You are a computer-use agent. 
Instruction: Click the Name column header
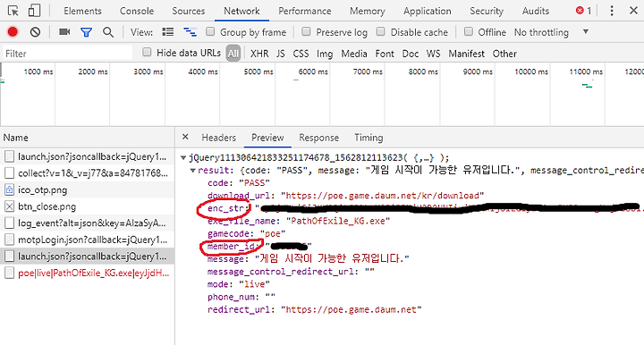(87, 138)
